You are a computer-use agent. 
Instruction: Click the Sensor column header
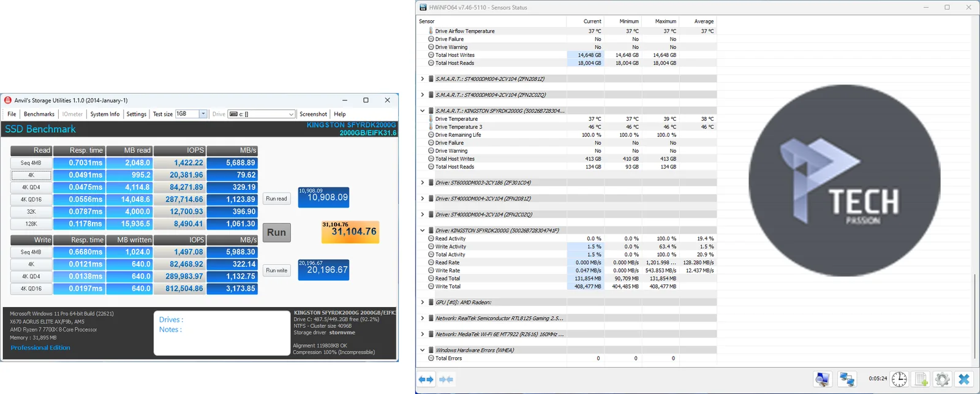point(491,21)
